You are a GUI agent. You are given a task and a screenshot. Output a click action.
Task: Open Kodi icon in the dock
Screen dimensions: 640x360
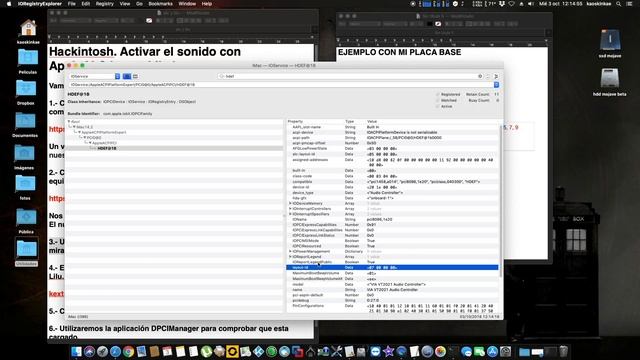coord(258,351)
